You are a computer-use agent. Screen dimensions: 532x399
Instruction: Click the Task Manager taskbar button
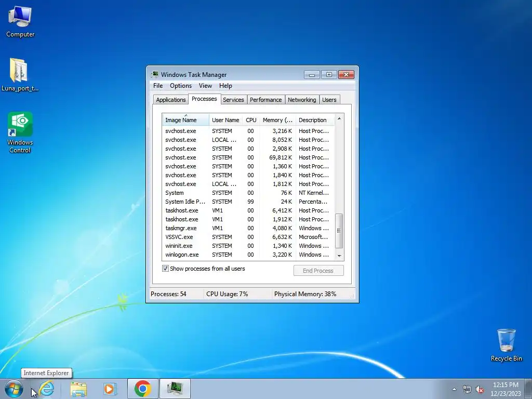click(x=175, y=389)
